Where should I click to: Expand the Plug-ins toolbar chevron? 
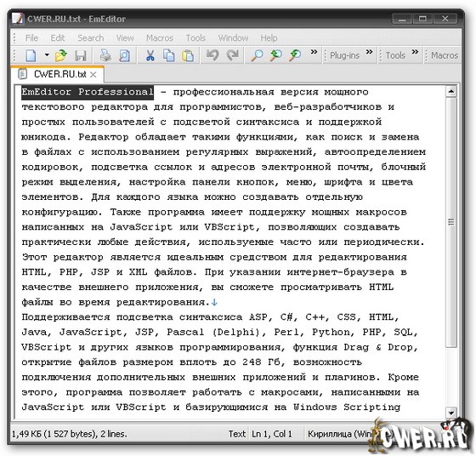tap(369, 52)
